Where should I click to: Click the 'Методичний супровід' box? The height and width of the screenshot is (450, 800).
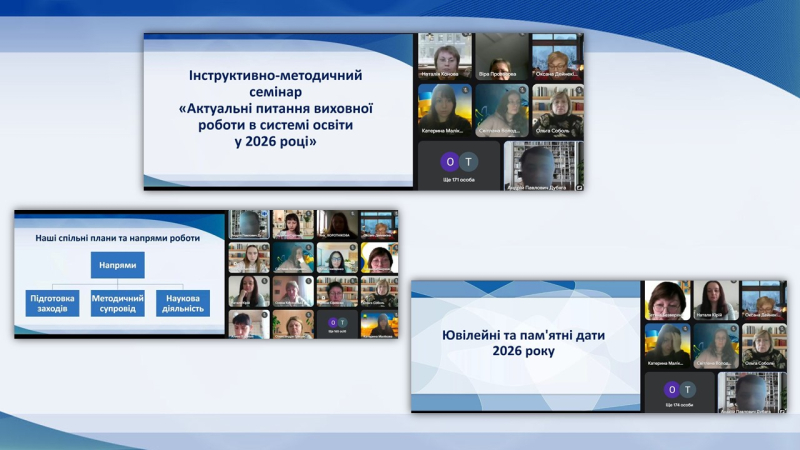click(118, 303)
